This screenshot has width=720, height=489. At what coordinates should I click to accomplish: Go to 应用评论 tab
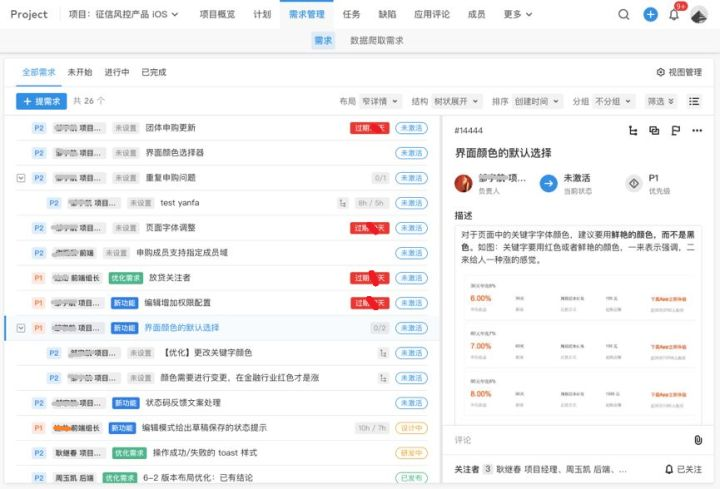point(432,14)
